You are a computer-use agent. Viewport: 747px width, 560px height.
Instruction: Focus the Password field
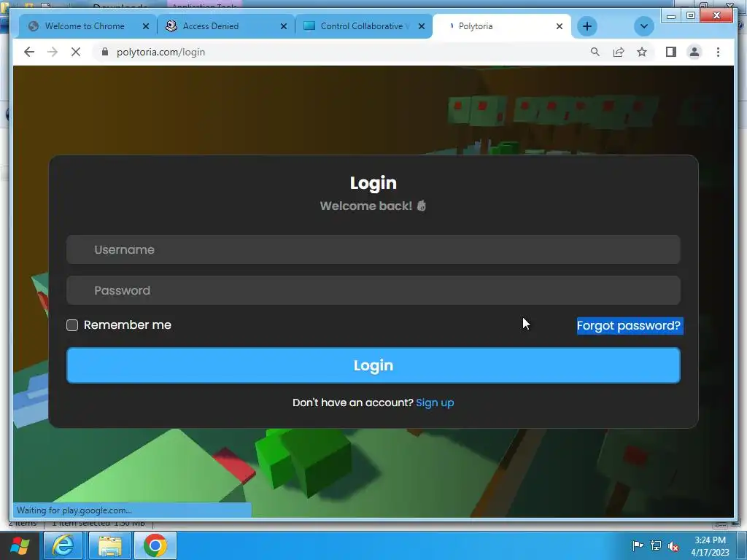point(373,290)
